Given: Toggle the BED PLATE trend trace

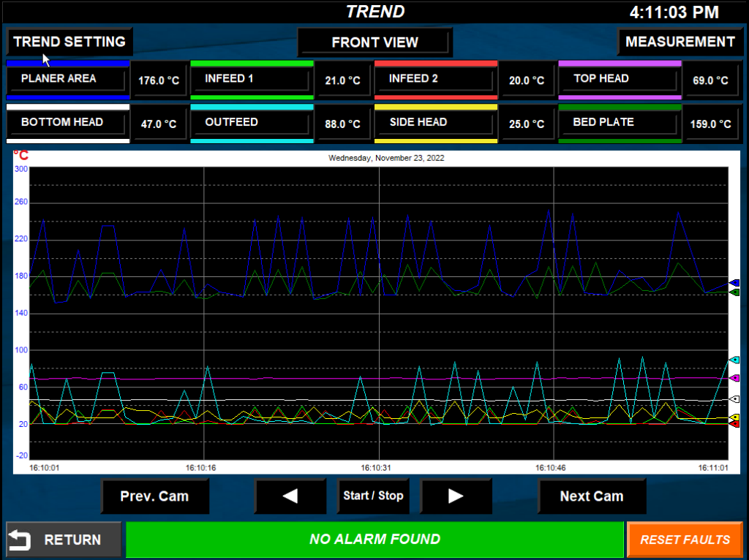Looking at the screenshot, I should coord(620,122).
